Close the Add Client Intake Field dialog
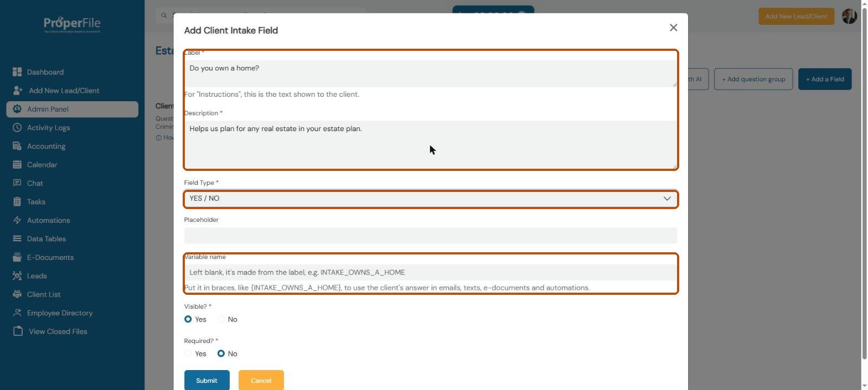The width and height of the screenshot is (868, 390). click(x=673, y=28)
